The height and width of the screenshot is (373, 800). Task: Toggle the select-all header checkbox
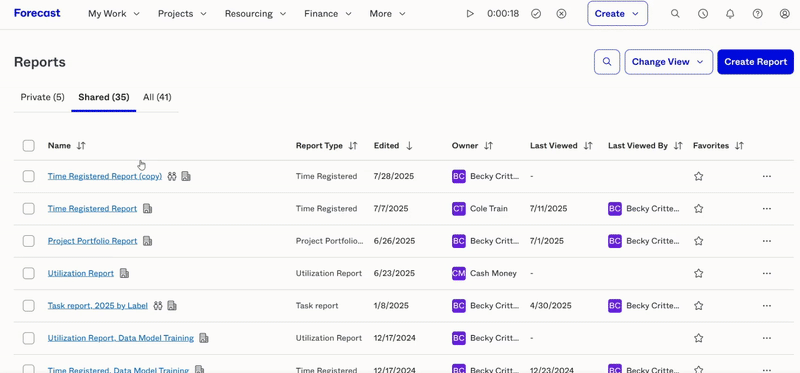[29, 145]
